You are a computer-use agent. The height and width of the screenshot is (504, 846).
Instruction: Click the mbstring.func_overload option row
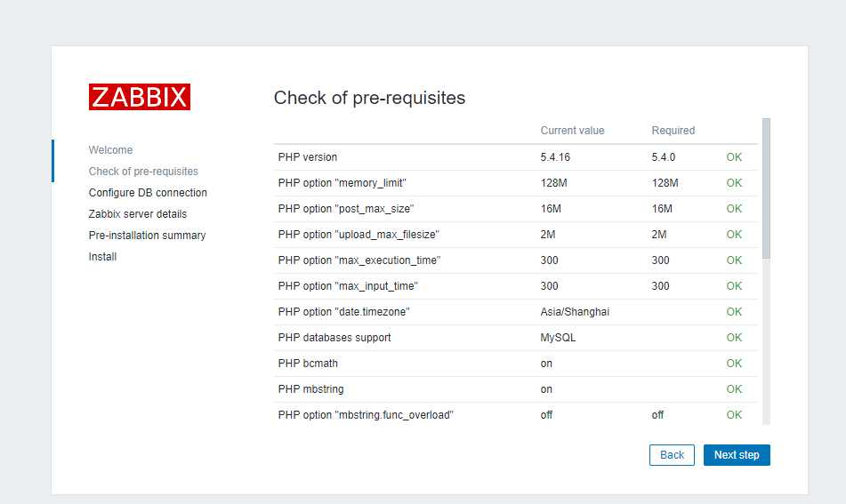tap(516, 415)
